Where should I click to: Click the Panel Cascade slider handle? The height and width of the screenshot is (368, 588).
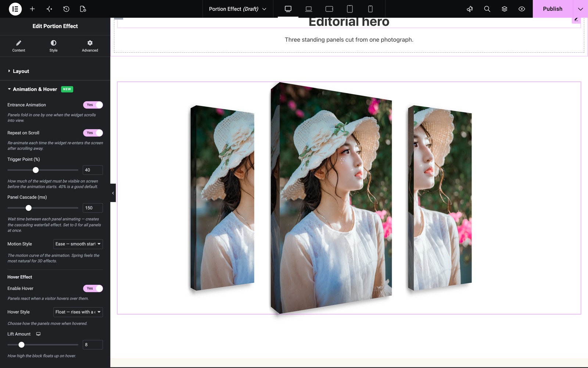tap(29, 208)
